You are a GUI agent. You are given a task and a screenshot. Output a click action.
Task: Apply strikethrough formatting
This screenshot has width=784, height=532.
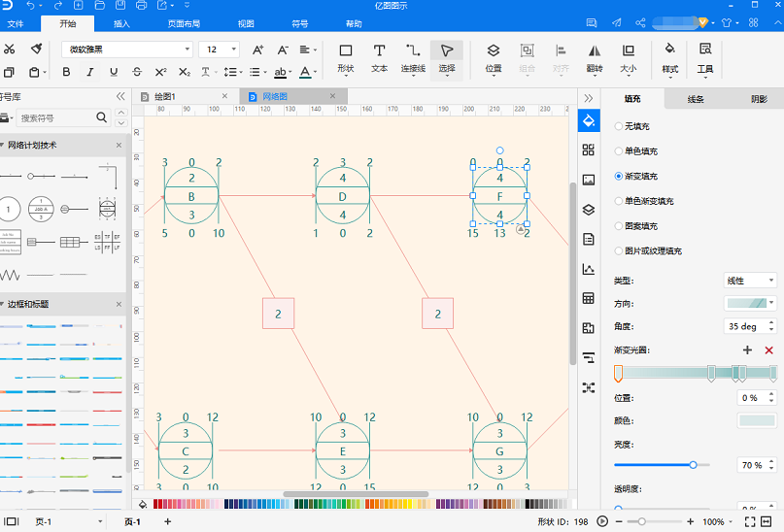tap(137, 72)
